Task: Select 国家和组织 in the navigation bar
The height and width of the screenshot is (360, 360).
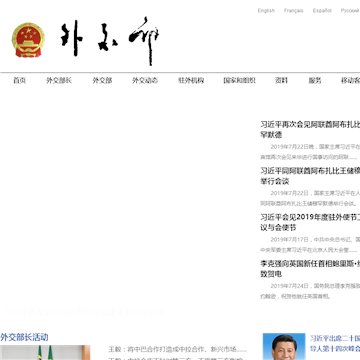Action: 239,80
